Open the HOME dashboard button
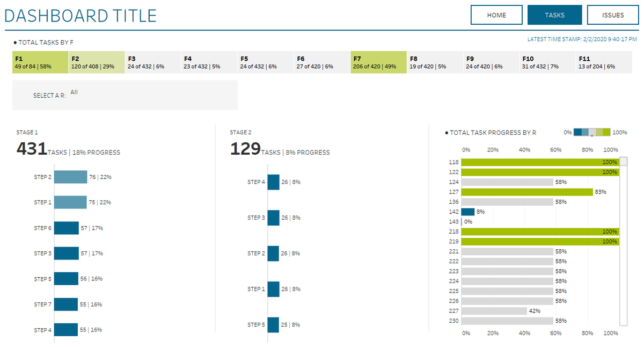The width and height of the screenshot is (644, 347). coord(496,15)
